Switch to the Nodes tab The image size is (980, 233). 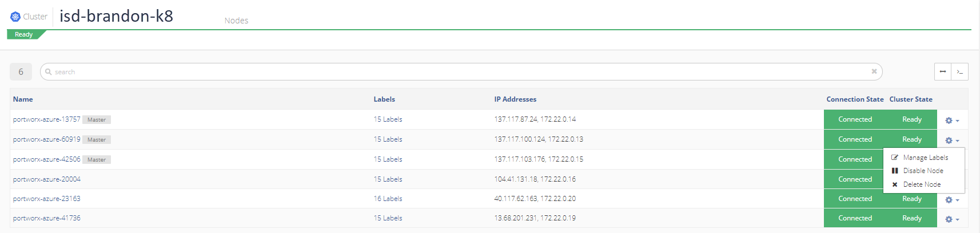pyautogui.click(x=236, y=21)
